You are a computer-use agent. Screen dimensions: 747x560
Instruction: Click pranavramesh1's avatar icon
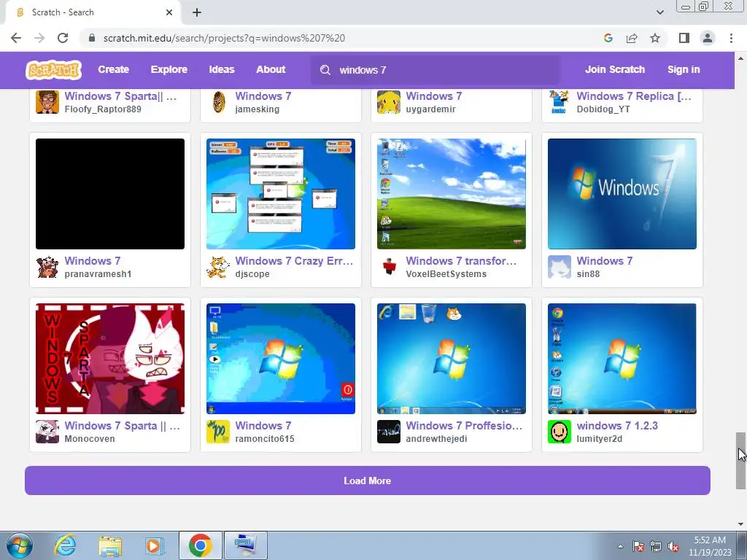tap(47, 267)
